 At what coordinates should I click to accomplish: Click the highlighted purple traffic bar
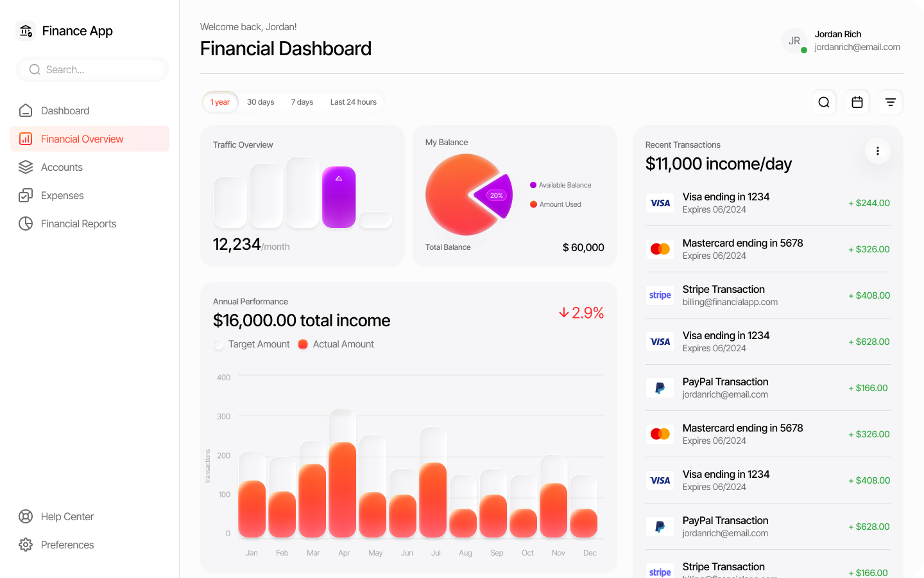(339, 197)
